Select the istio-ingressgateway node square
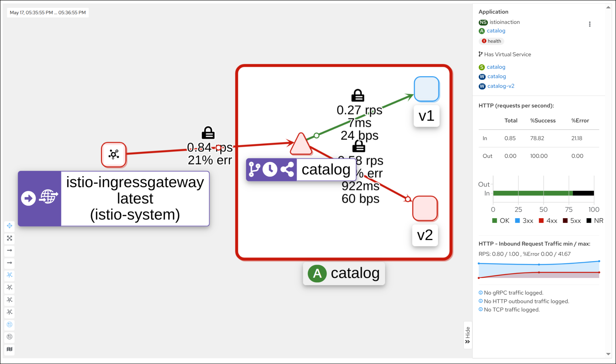Viewport: 616px width, 364px height. click(x=114, y=154)
